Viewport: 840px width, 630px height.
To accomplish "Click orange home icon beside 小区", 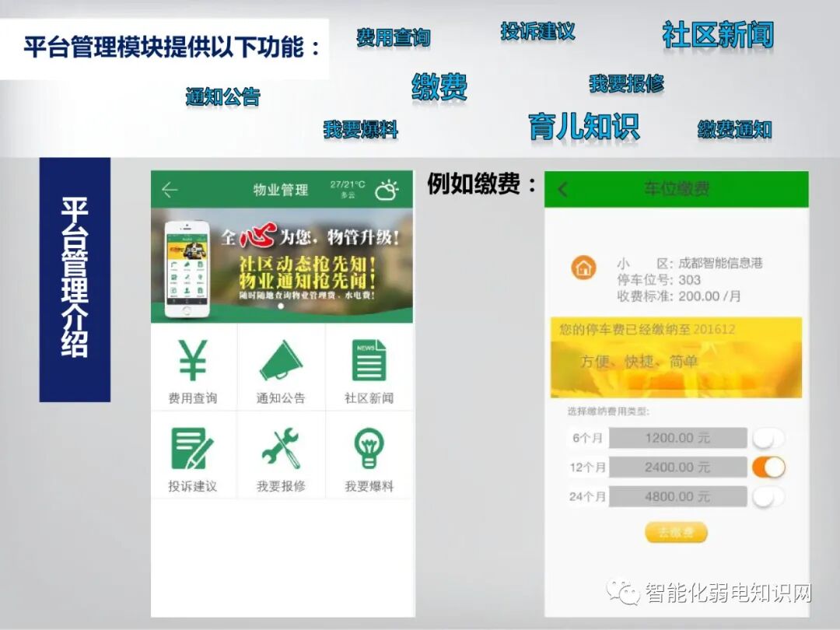I will (x=584, y=268).
